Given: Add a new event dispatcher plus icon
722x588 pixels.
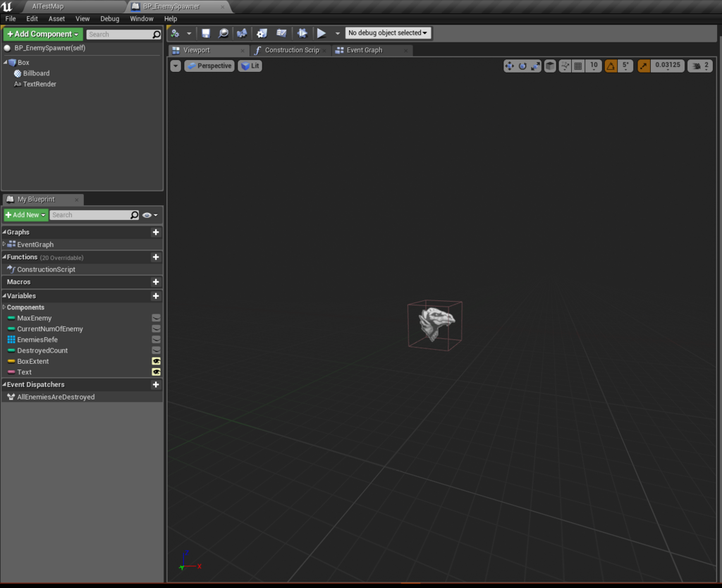Looking at the screenshot, I should [x=156, y=384].
